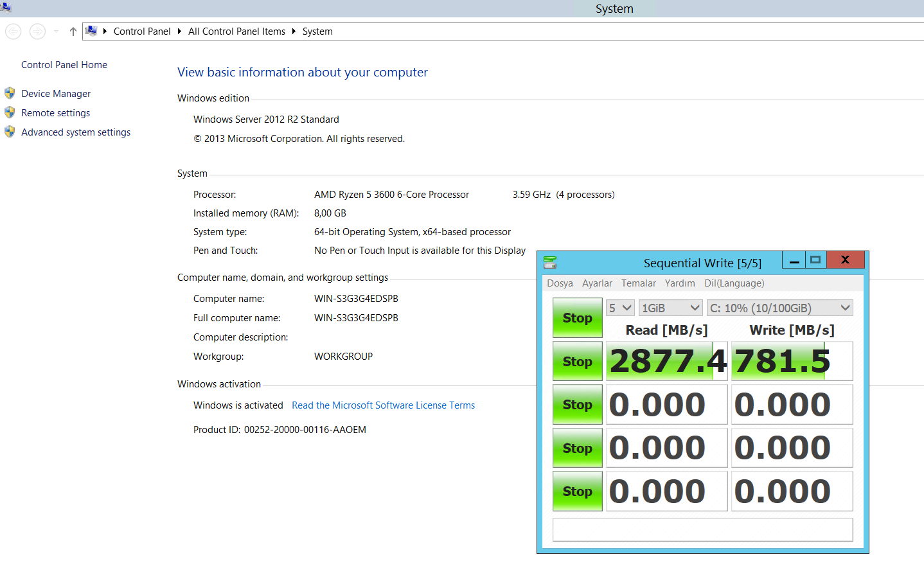Expand the arrow before Control Panel breadcrumb
Screen dimensions: 924x566
click(x=105, y=31)
